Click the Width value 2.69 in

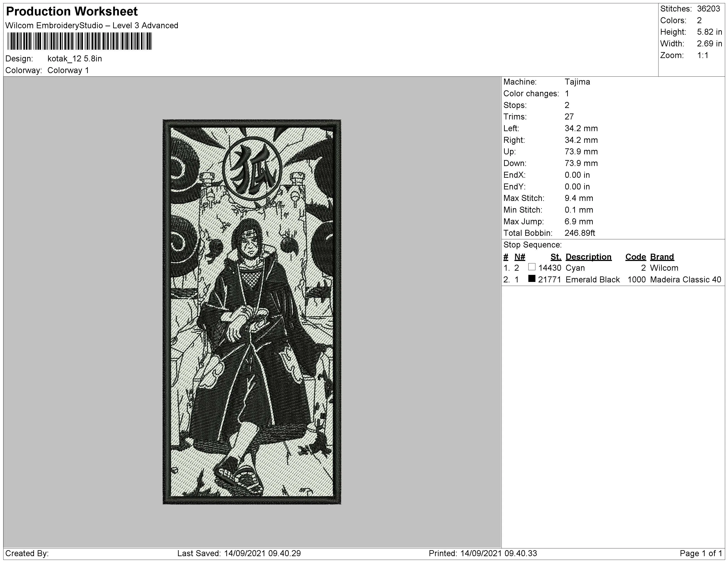tap(709, 44)
